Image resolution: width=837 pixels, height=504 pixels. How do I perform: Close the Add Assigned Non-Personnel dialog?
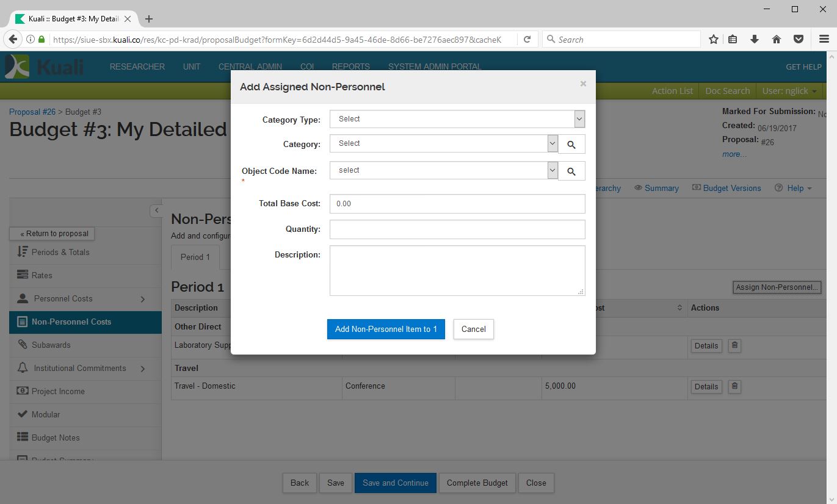[x=583, y=84]
